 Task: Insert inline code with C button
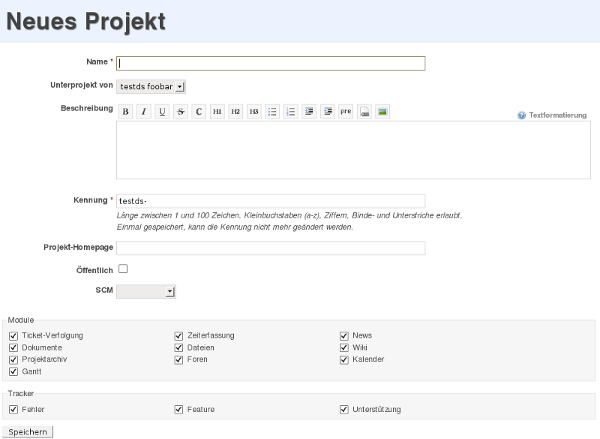(x=199, y=112)
